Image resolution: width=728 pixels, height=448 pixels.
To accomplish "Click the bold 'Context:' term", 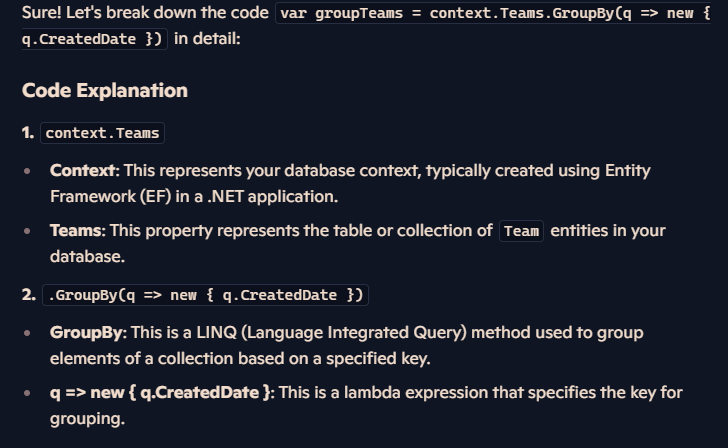I will (85, 170).
